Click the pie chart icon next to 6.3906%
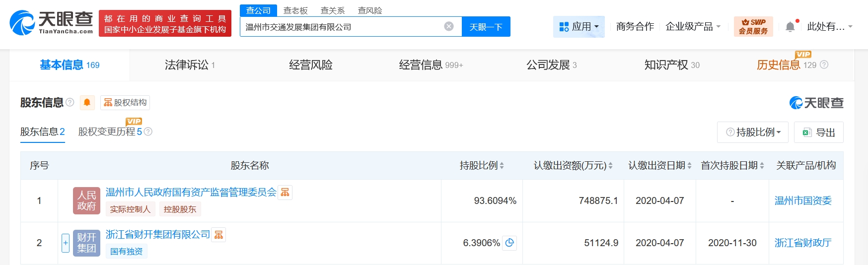The height and width of the screenshot is (265, 868). point(509,243)
